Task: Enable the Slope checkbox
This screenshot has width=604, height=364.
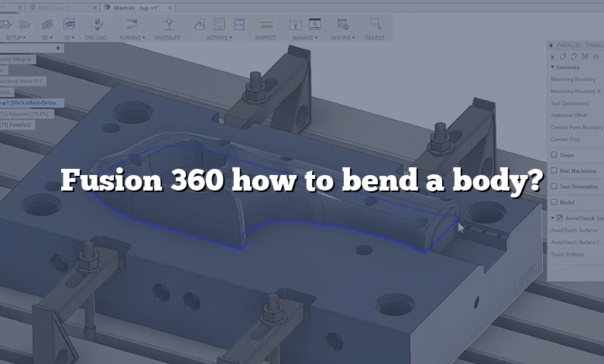Action: [554, 155]
